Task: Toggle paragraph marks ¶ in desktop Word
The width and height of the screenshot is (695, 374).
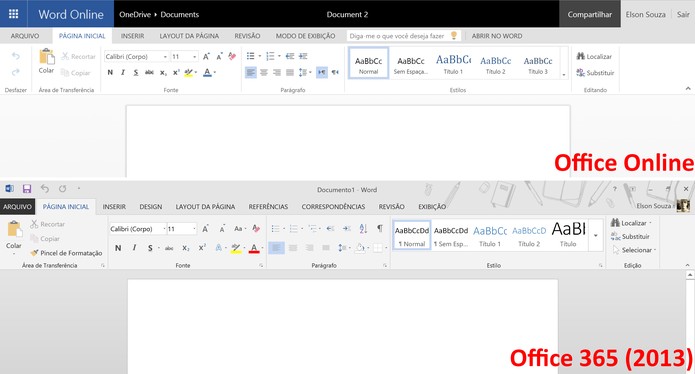Action: pos(380,228)
